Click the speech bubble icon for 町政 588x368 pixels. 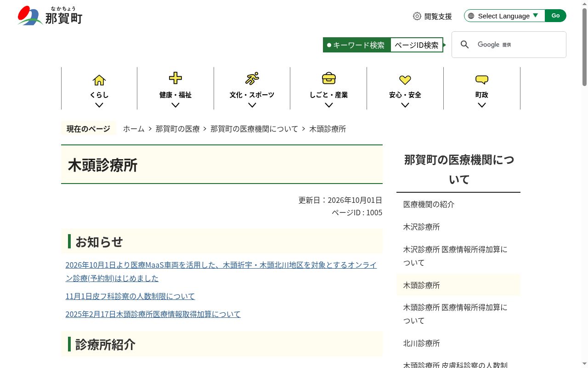[x=482, y=80]
